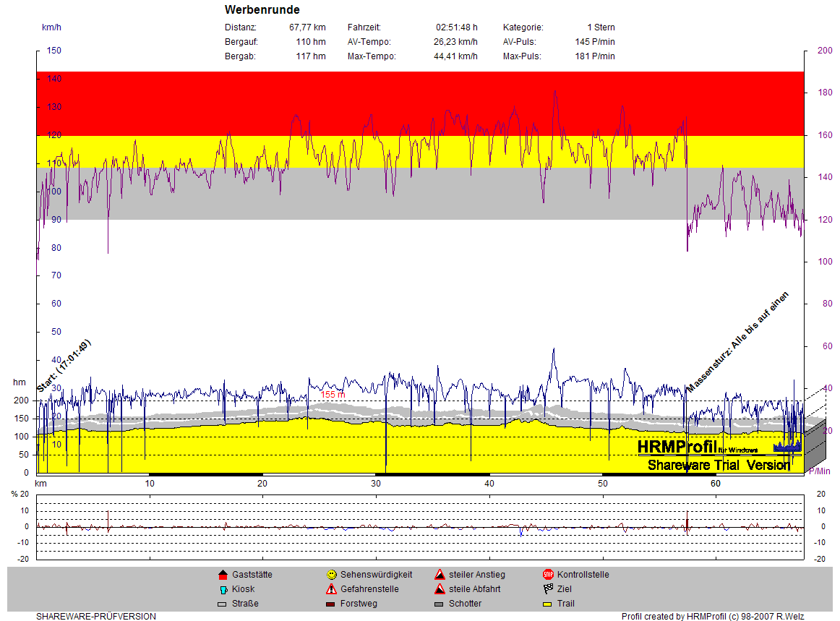This screenshot has width=840, height=621.
Task: Select the Sehenswürdigkeit smiley icon
Action: point(331,575)
